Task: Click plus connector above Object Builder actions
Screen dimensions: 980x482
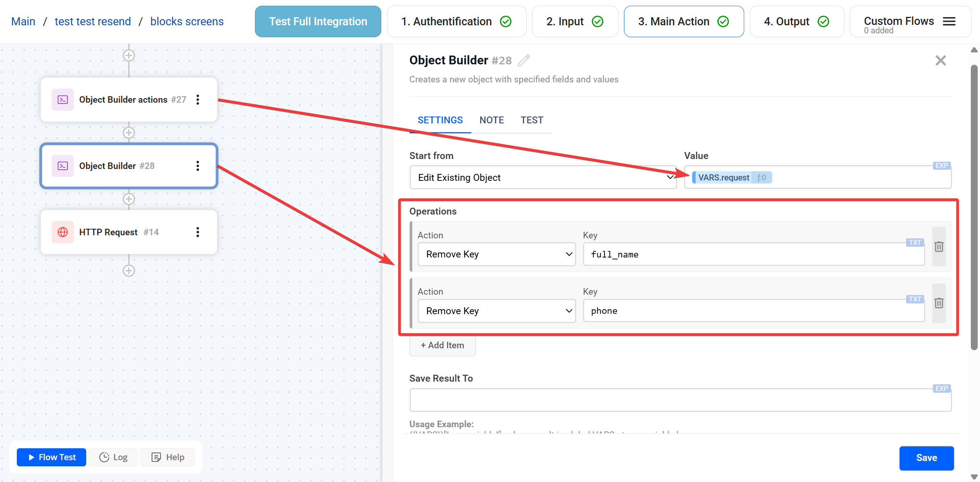Action: coord(129,56)
